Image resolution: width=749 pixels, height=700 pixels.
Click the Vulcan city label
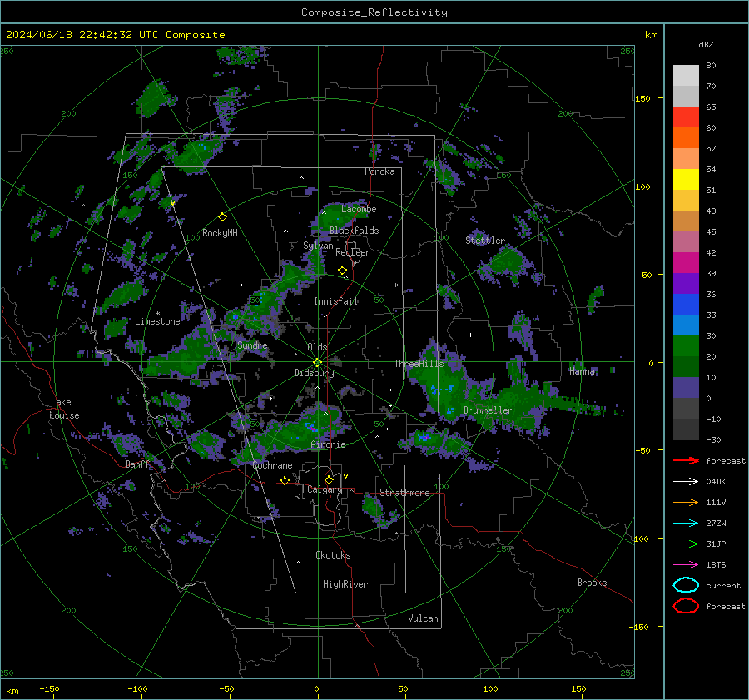pos(424,618)
